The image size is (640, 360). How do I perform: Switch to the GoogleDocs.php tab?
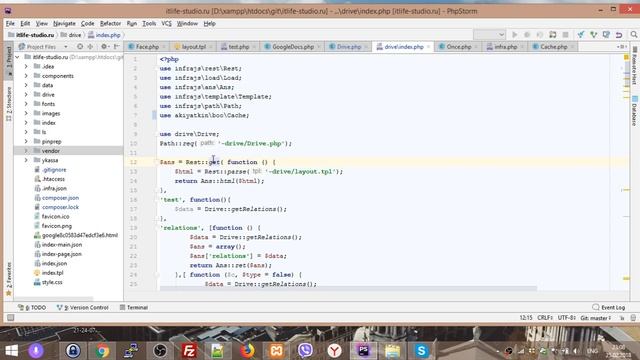point(293,47)
